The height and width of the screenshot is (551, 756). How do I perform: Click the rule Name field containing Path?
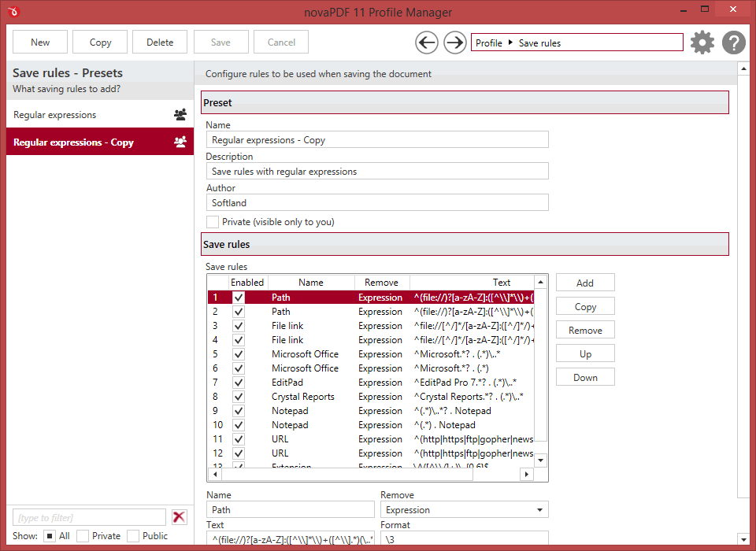tap(291, 509)
